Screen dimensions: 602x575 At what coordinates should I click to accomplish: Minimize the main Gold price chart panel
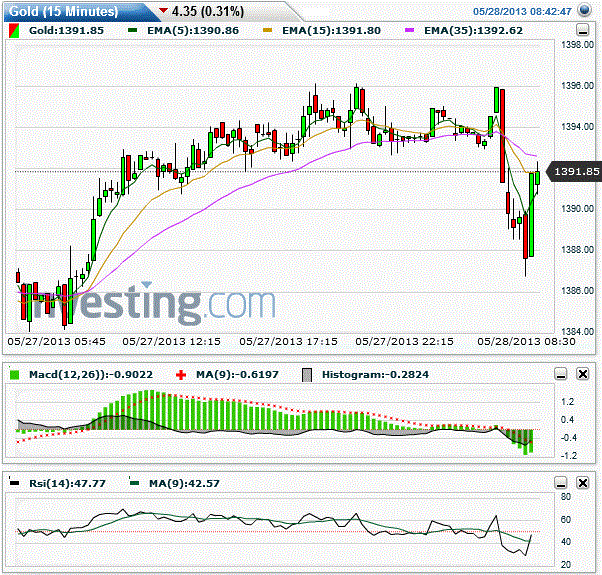tap(582, 30)
